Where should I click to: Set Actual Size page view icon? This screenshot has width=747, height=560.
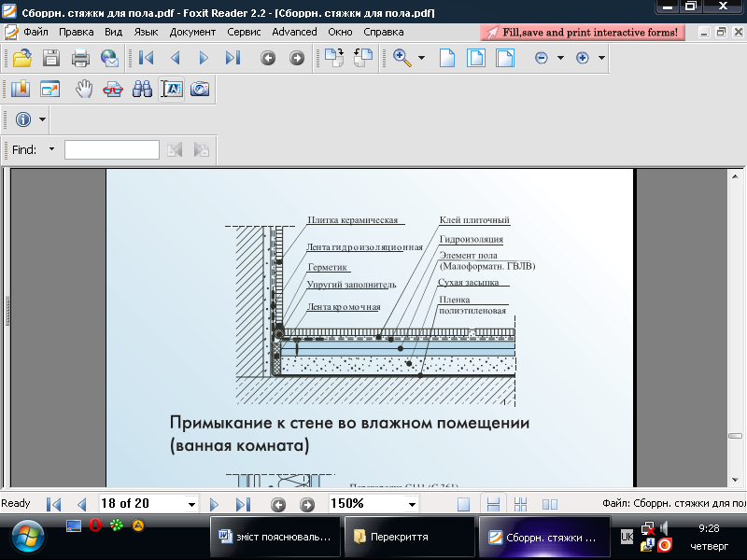447,58
